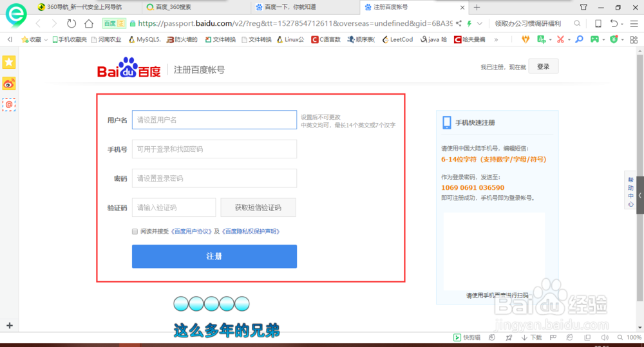Click the 验证码 verification code field
This screenshot has height=347, width=644.
pyautogui.click(x=174, y=207)
